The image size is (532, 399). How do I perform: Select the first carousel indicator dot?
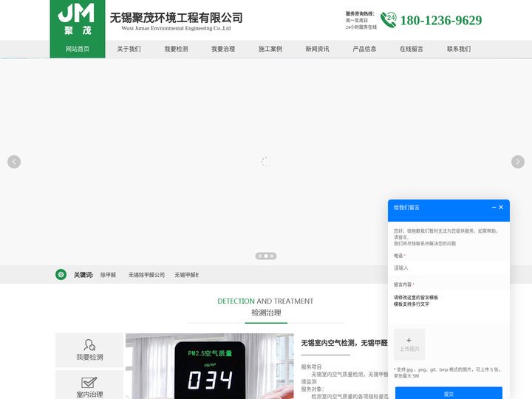pos(260,256)
